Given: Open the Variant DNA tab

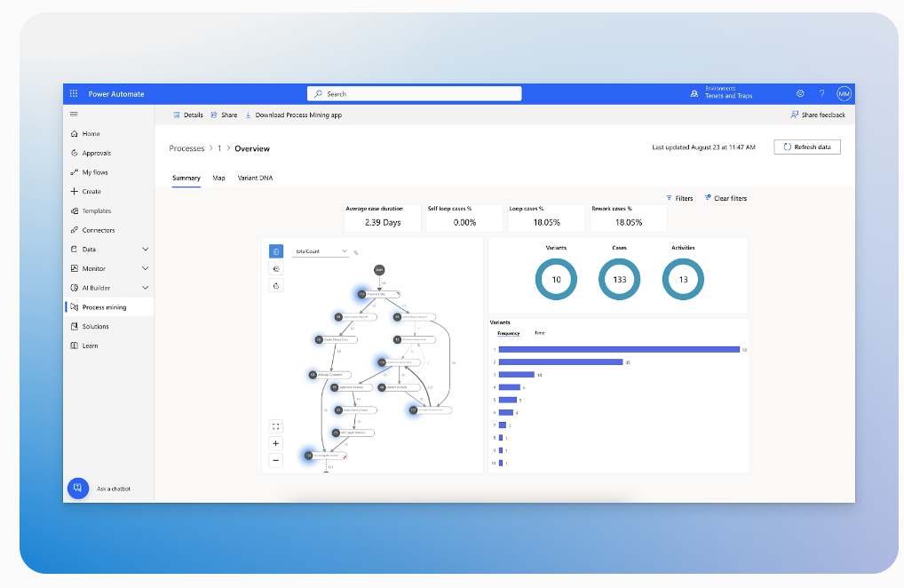Looking at the screenshot, I should coord(256,178).
